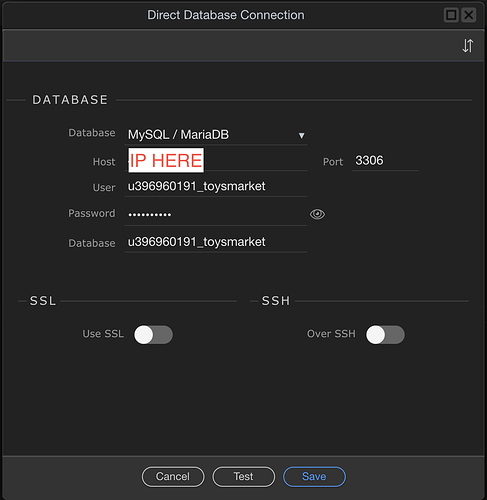Screen dimensions: 487x500
Task: Click the dropdown arrow beside MariaDB
Action: pos(301,135)
